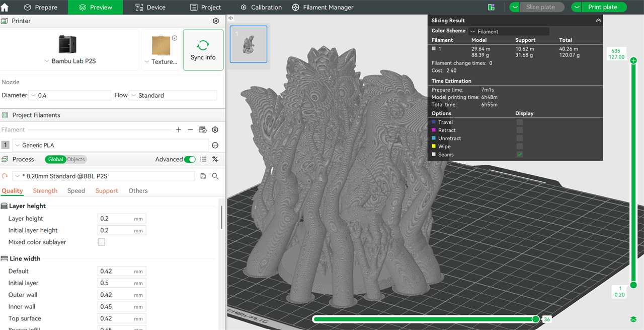Switch to Prepare tab
The image size is (644, 330).
pyautogui.click(x=40, y=7)
